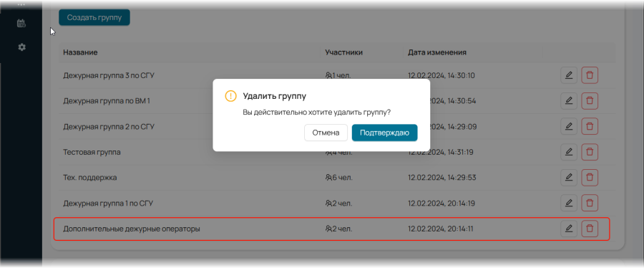Click date 12.02.2024, 20:14:11
This screenshot has height=268, width=644.
coord(441,229)
